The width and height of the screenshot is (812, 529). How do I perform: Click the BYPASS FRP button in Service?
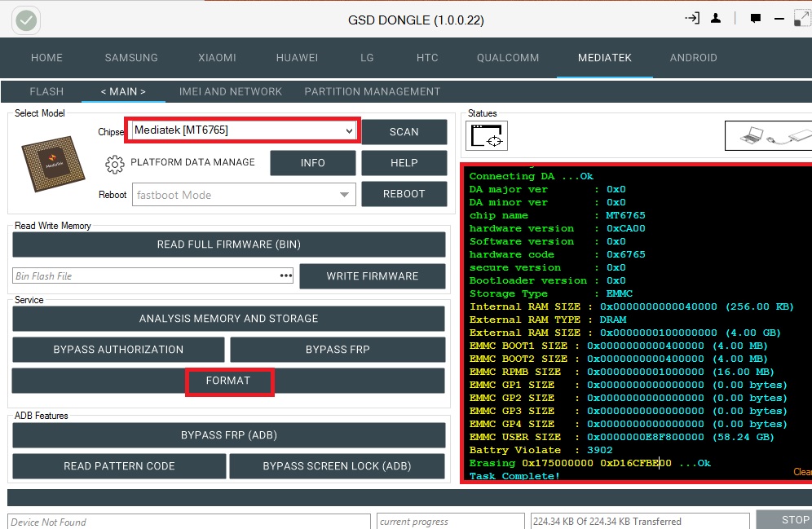point(338,350)
